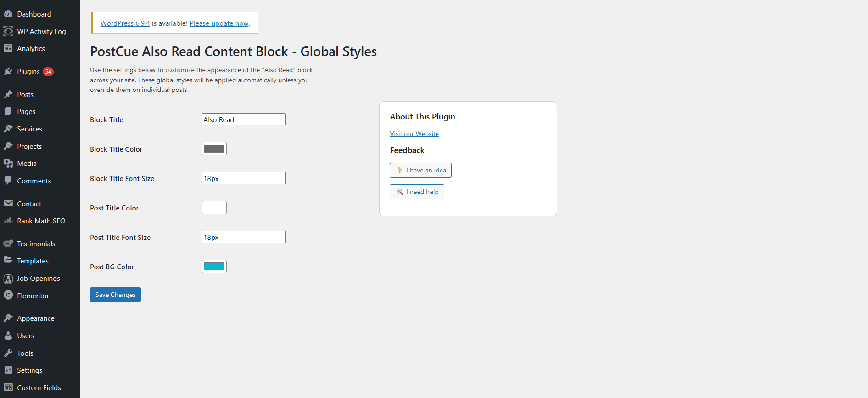
Task: Focus the Block Title text field
Action: click(x=243, y=119)
